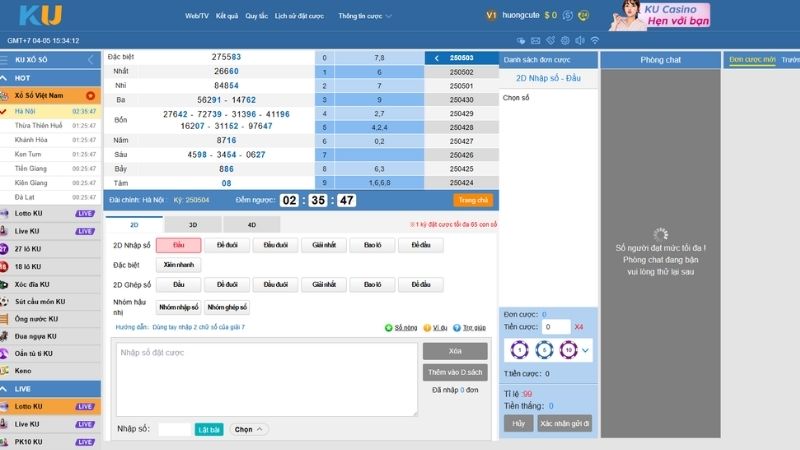Image resolution: width=800 pixels, height=450 pixels.
Task: Click the Xác nhận gửi đi button
Action: pyautogui.click(x=565, y=423)
